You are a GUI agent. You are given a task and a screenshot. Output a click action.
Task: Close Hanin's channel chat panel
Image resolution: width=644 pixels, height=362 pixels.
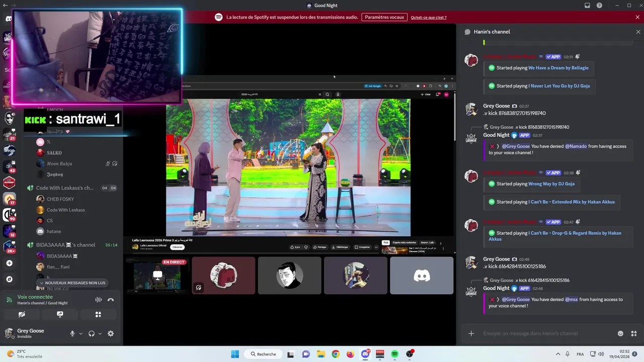coord(638,32)
